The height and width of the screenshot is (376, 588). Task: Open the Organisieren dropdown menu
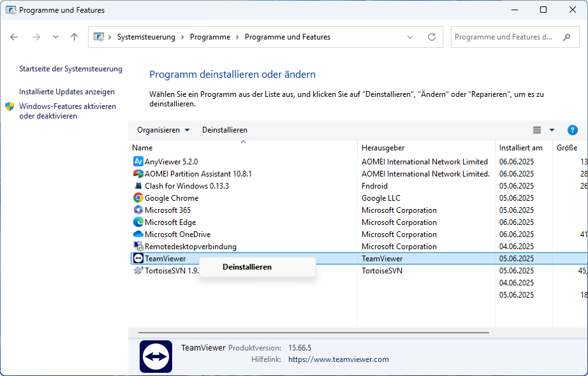click(163, 130)
